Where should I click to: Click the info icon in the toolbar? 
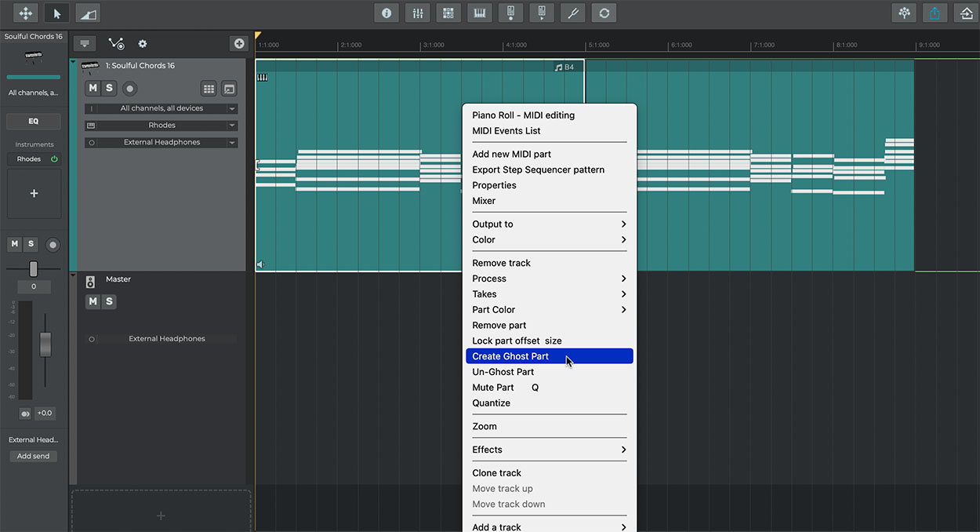386,13
